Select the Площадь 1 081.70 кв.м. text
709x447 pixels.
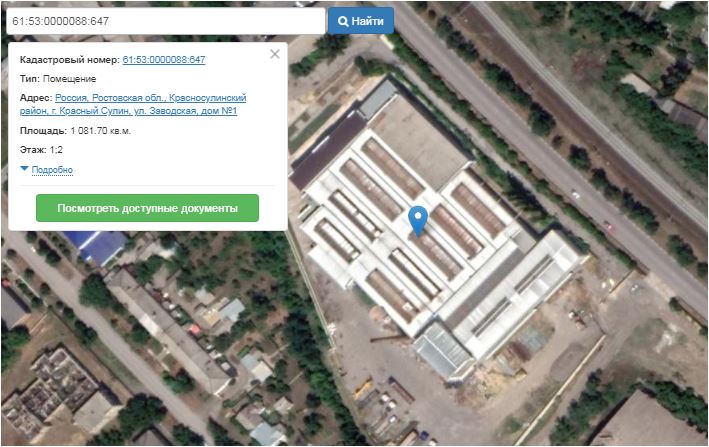tap(75, 131)
